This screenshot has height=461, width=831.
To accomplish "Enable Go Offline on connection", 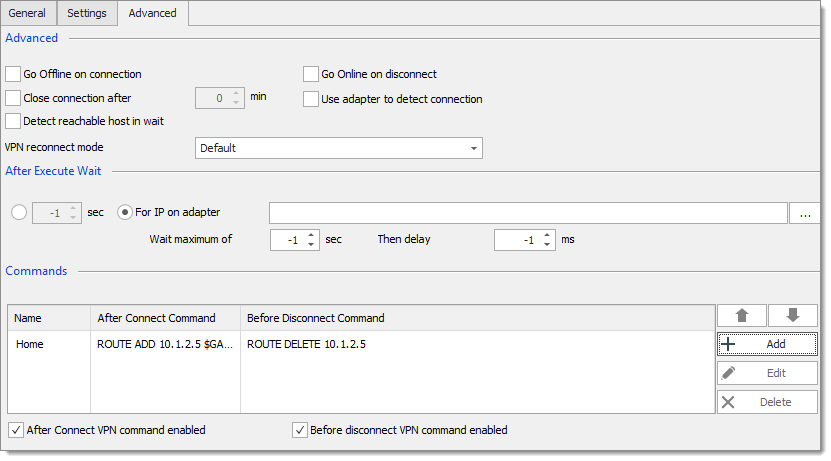I will coord(13,74).
